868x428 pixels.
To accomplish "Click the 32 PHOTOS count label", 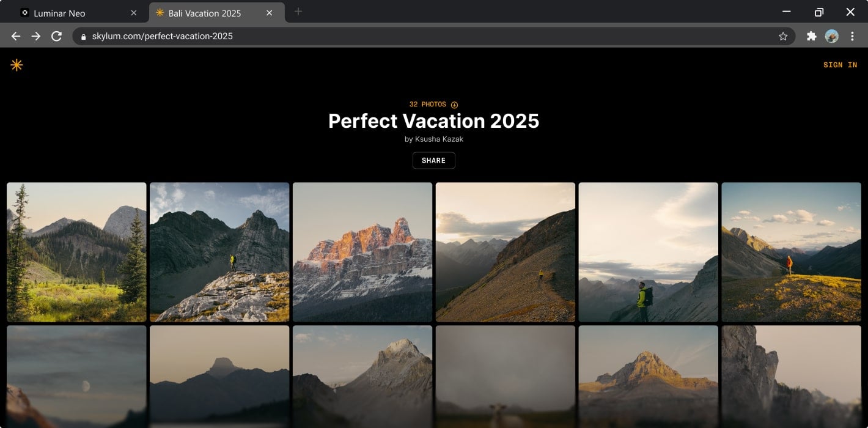I will click(428, 105).
